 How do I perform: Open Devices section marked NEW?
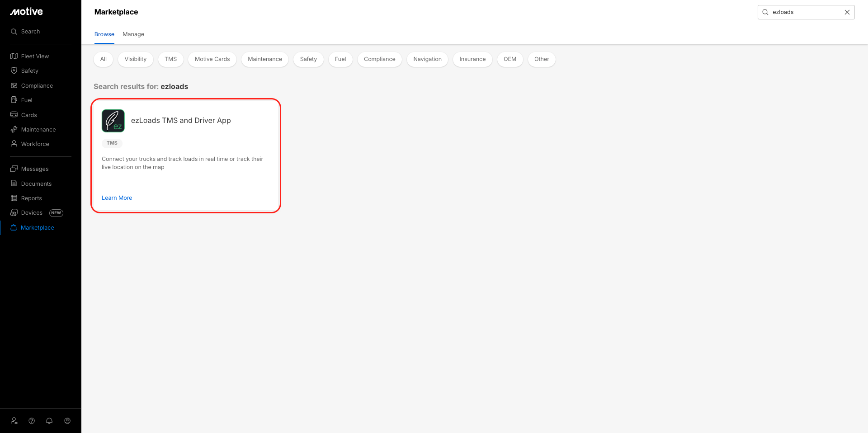(37, 213)
